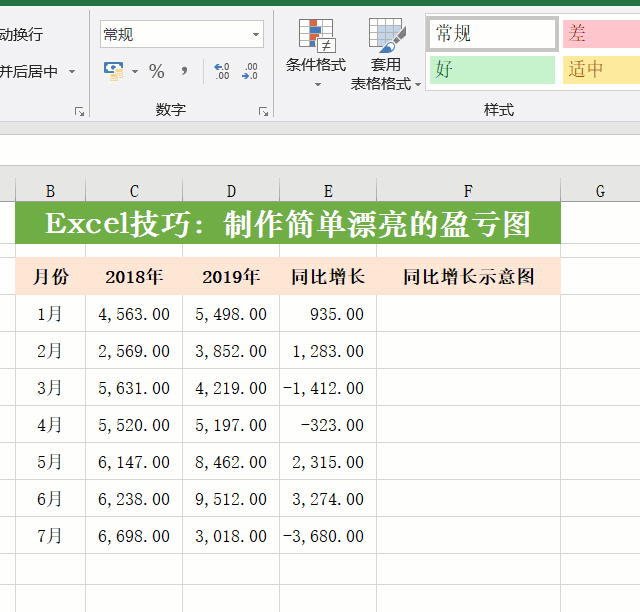Select the 2月 cell
The width and height of the screenshot is (640, 612).
[x=50, y=350]
